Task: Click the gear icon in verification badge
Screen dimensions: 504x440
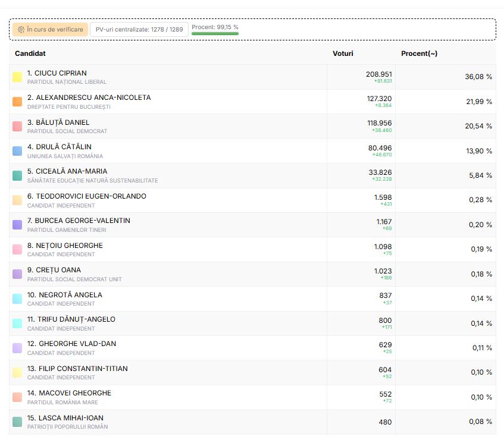Action: tap(21, 29)
